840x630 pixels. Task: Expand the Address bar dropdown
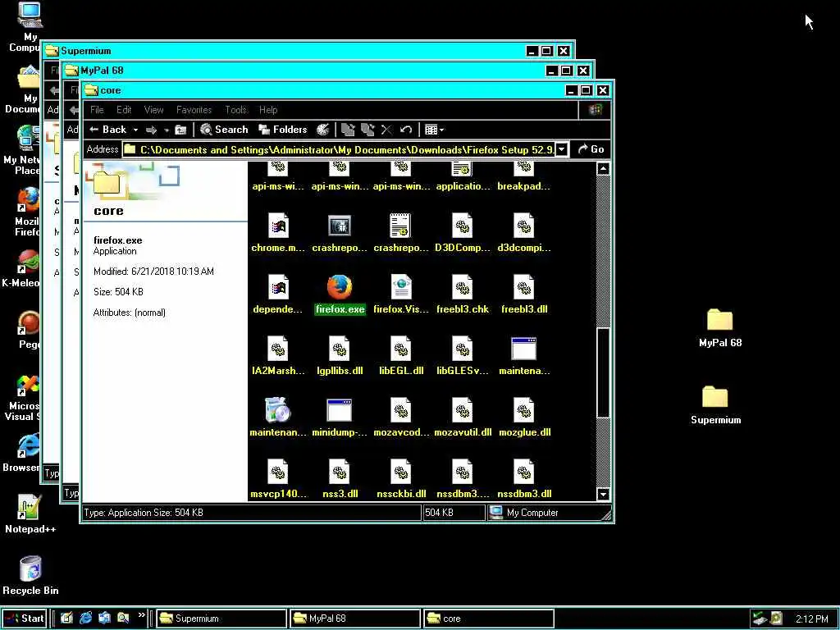(561, 149)
